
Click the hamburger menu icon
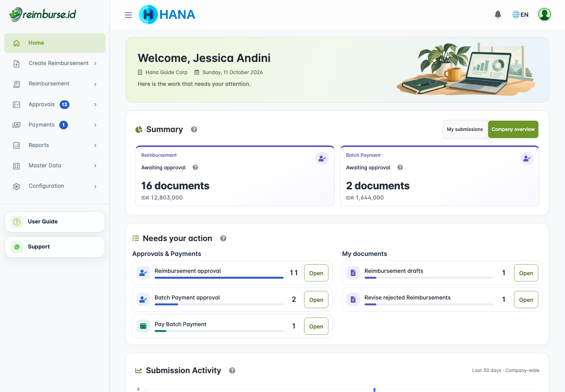(x=128, y=15)
